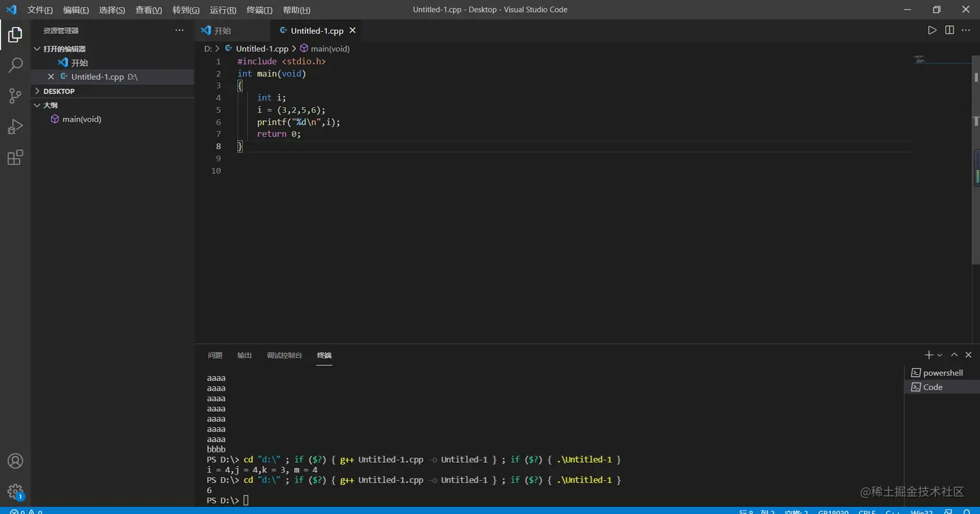Open the 资源管理器 panel's more actions ellipsis

click(180, 30)
